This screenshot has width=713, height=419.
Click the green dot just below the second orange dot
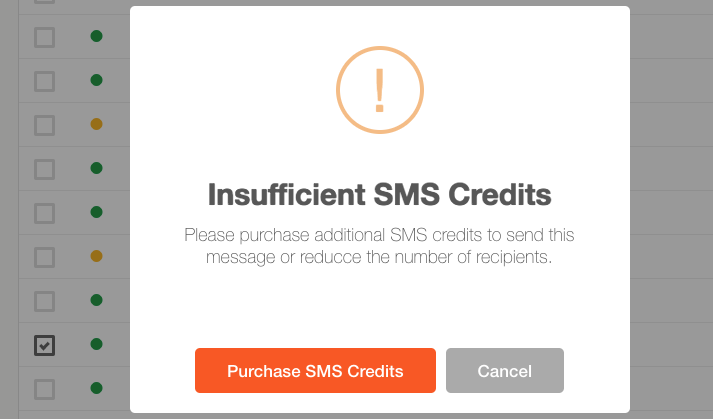pyautogui.click(x=96, y=300)
